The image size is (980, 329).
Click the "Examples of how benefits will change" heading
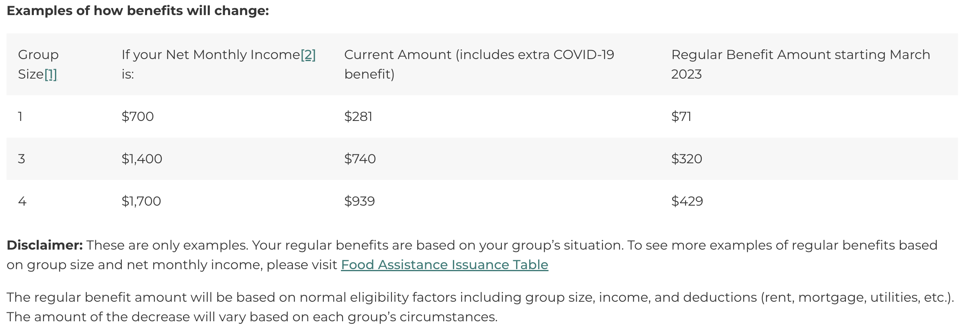[138, 11]
